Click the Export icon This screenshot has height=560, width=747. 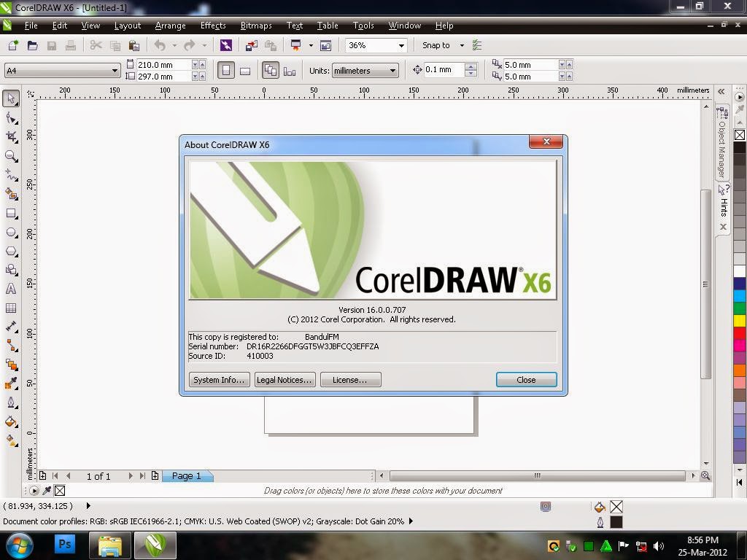click(271, 45)
